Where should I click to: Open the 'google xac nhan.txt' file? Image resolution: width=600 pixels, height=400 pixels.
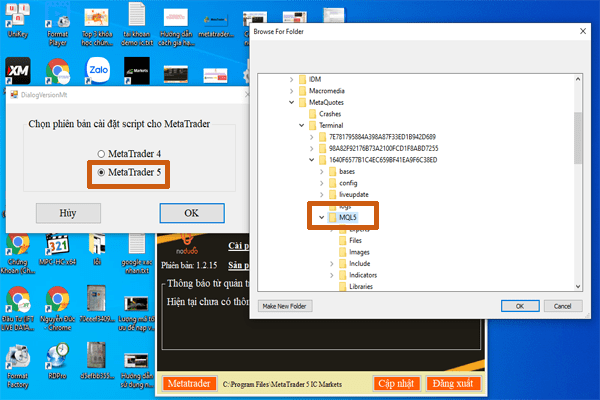click(x=137, y=253)
